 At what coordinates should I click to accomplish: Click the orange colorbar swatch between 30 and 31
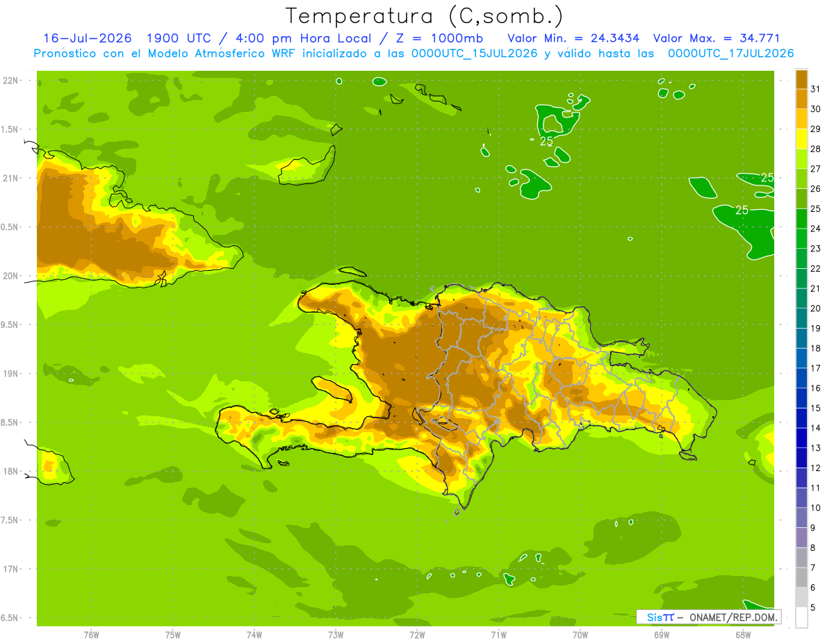click(801, 99)
